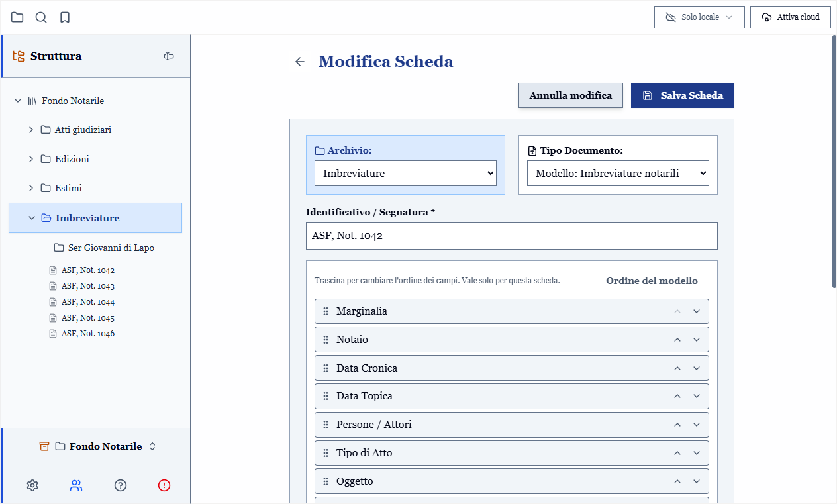This screenshot has height=504, width=837.
Task: Grab the drag handle for Notaio field
Action: [x=326, y=340]
